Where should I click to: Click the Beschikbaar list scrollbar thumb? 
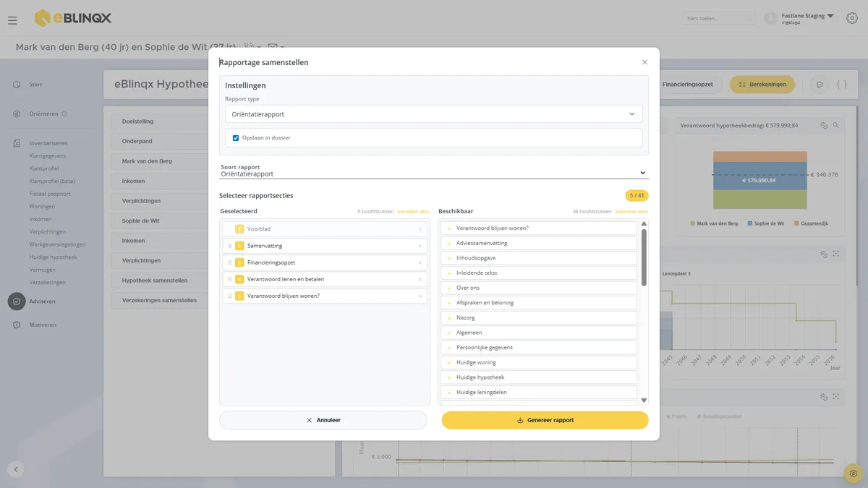click(x=644, y=257)
